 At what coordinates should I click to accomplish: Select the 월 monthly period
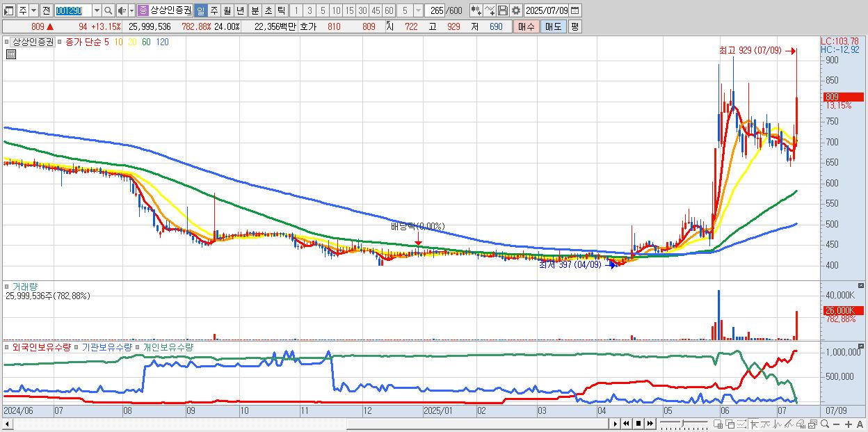pos(227,10)
